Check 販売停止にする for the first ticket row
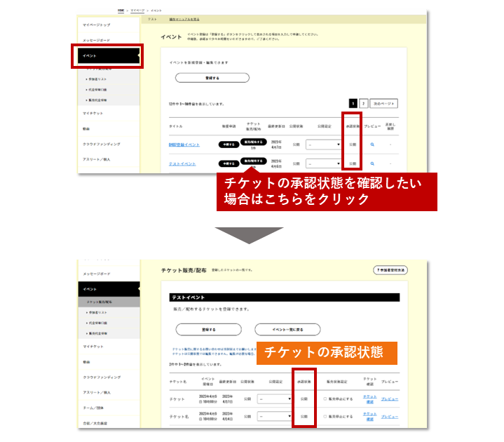This screenshot has height=442, width=504. (x=325, y=398)
